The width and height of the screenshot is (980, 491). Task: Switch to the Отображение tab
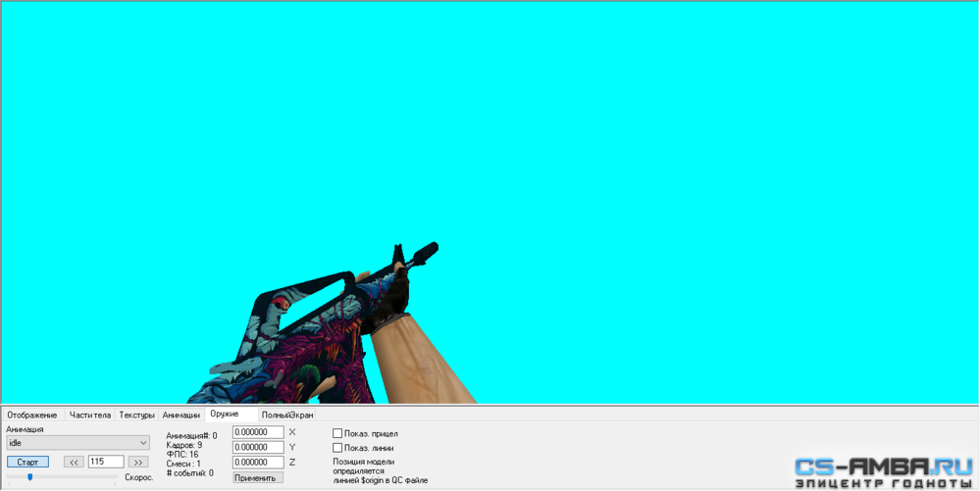tap(32, 415)
